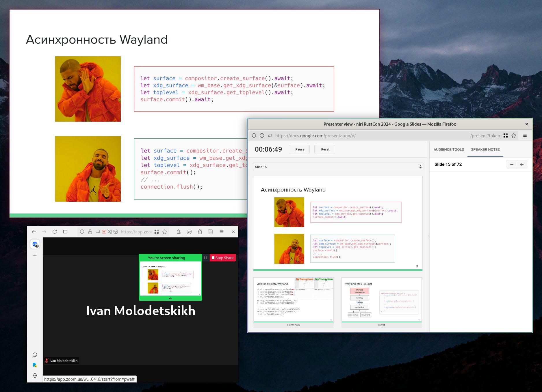The image size is (542, 392).
Task: Bookmark the Zoom page via the star
Action: [165, 231]
